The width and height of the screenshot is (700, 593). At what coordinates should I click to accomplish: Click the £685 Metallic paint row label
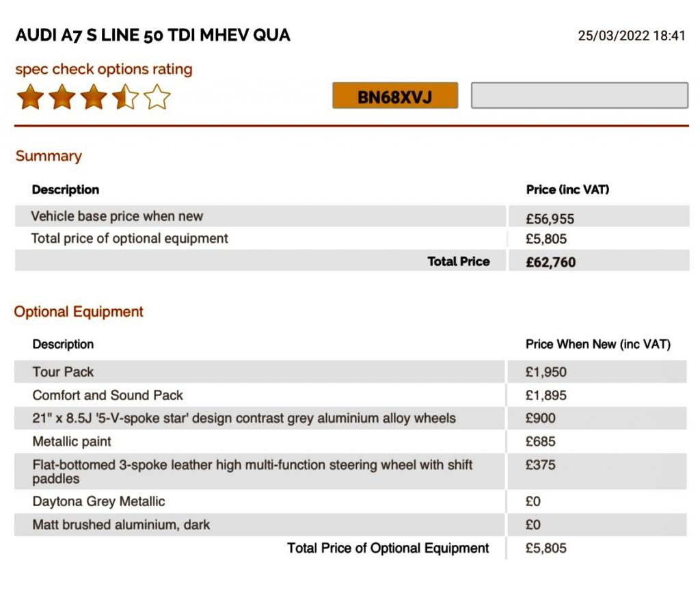(72, 441)
